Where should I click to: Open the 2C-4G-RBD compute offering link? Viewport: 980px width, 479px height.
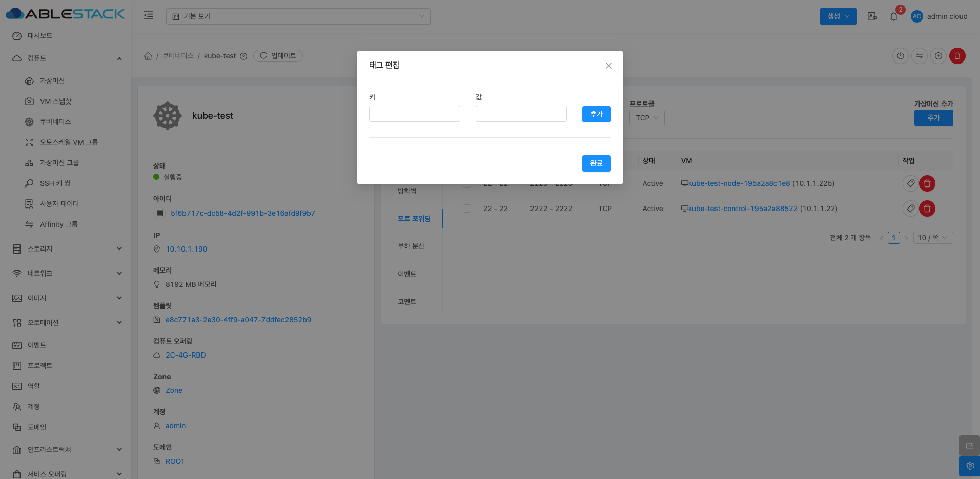click(x=186, y=355)
